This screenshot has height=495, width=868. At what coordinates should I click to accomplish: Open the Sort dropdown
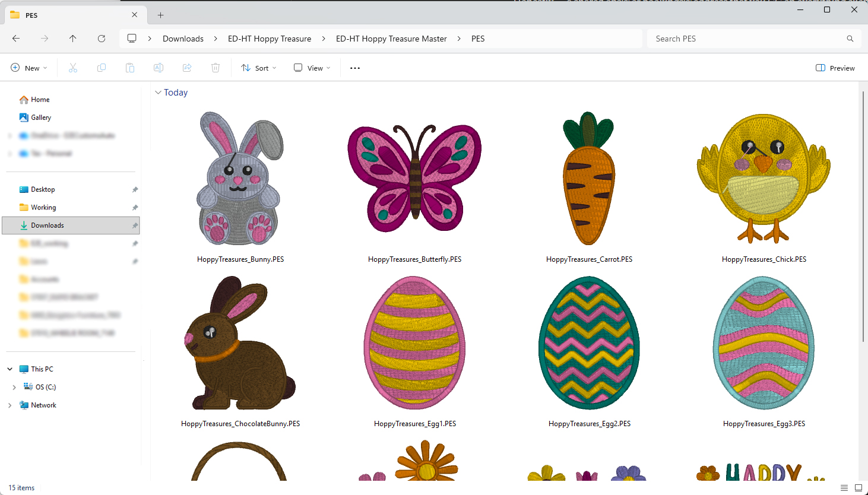[259, 68]
